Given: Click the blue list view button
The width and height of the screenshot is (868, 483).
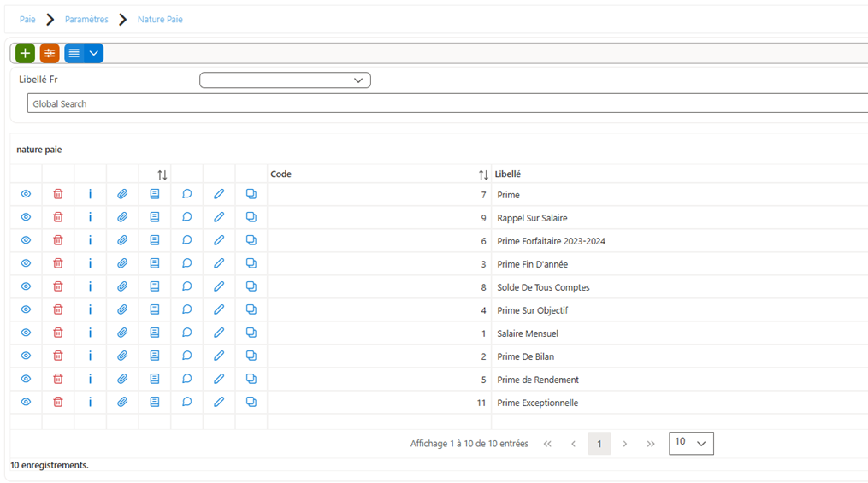Looking at the screenshot, I should (74, 53).
